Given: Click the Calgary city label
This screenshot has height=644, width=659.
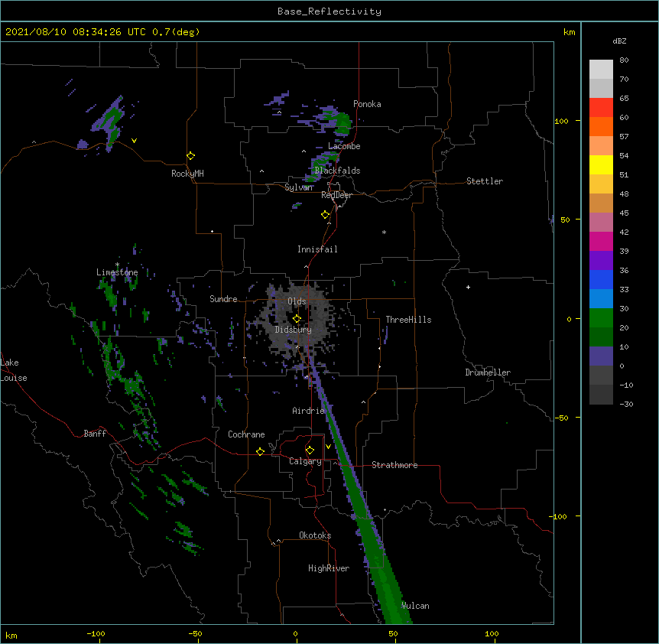Looking at the screenshot, I should [x=306, y=461].
